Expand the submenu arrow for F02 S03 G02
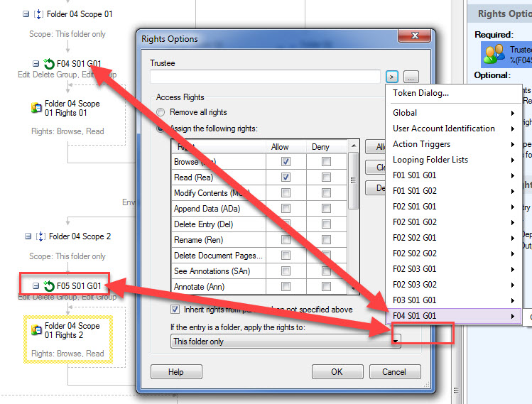Image resolution: width=532 pixels, height=404 pixels. pyautogui.click(x=513, y=285)
